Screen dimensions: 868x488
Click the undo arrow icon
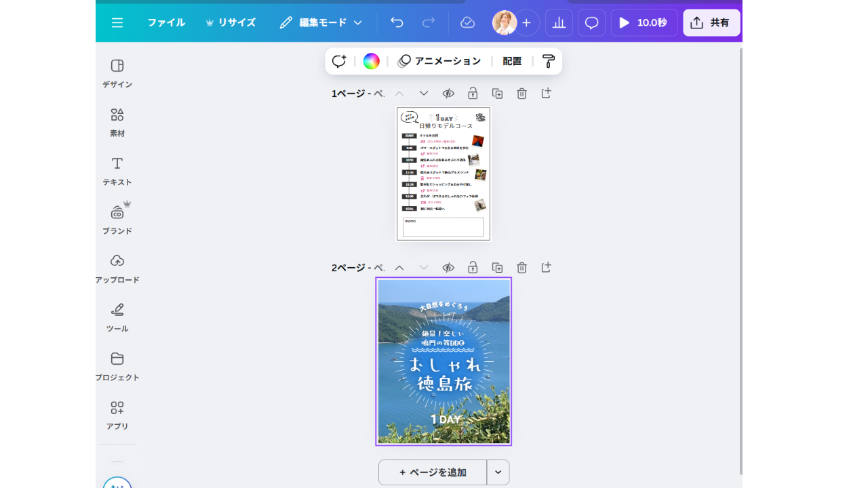(x=397, y=22)
